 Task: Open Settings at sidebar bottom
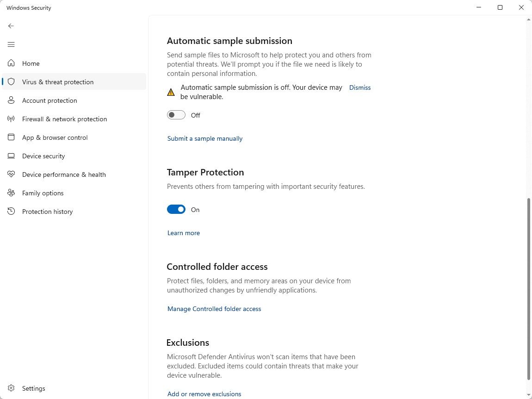(x=74, y=388)
